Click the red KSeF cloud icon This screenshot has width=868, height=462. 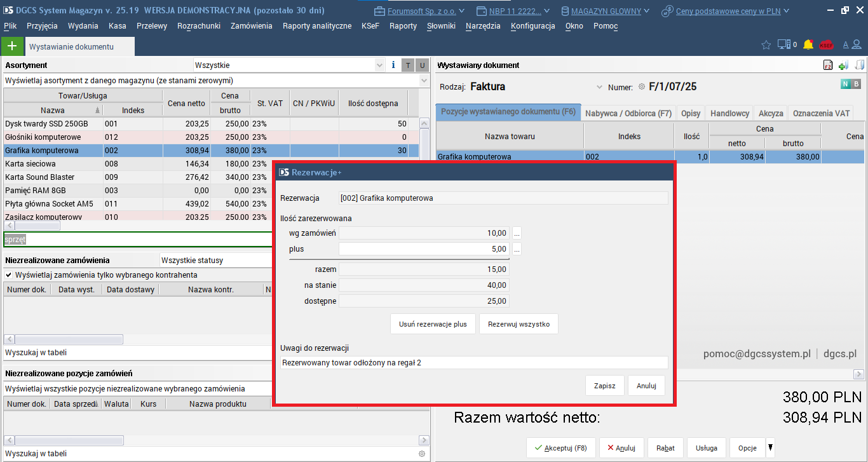coord(826,45)
